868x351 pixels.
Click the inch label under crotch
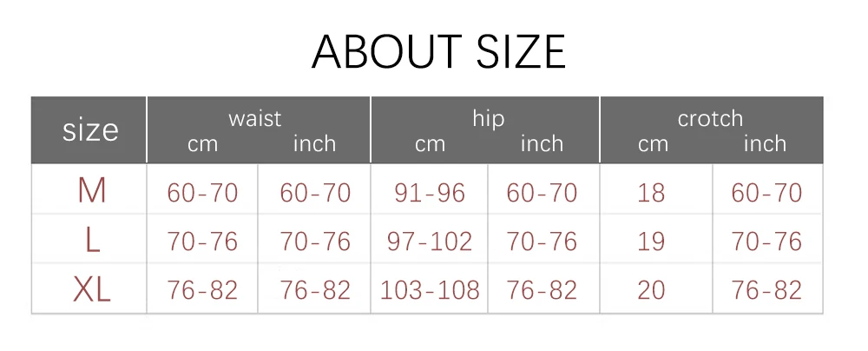pyautogui.click(x=765, y=143)
